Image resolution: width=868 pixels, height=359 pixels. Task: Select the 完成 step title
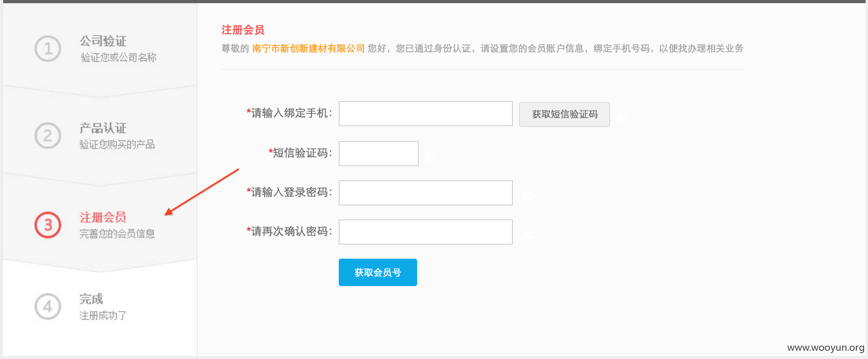[91, 299]
